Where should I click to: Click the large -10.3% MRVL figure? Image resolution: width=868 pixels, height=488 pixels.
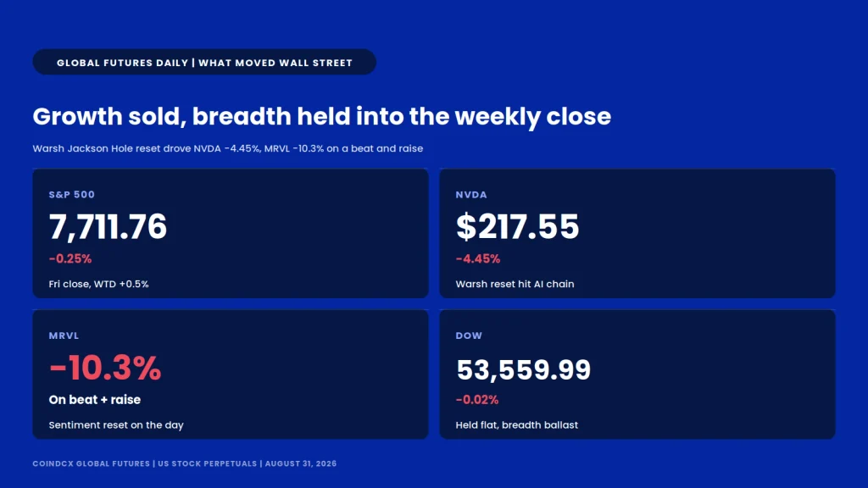click(x=105, y=368)
